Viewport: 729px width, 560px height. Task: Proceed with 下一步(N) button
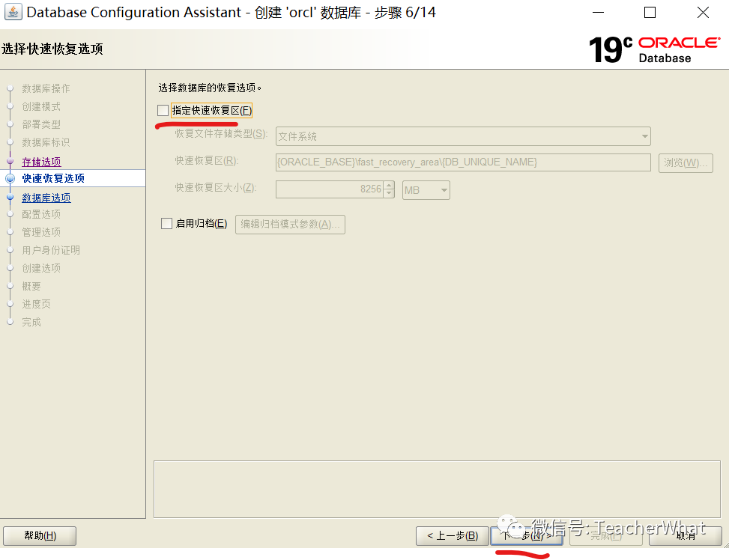(527, 536)
